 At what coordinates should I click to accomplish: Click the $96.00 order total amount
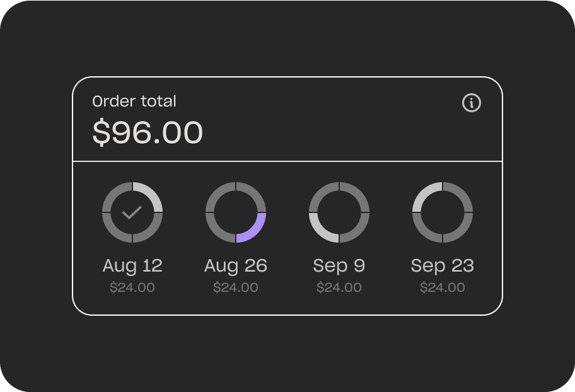pos(148,132)
